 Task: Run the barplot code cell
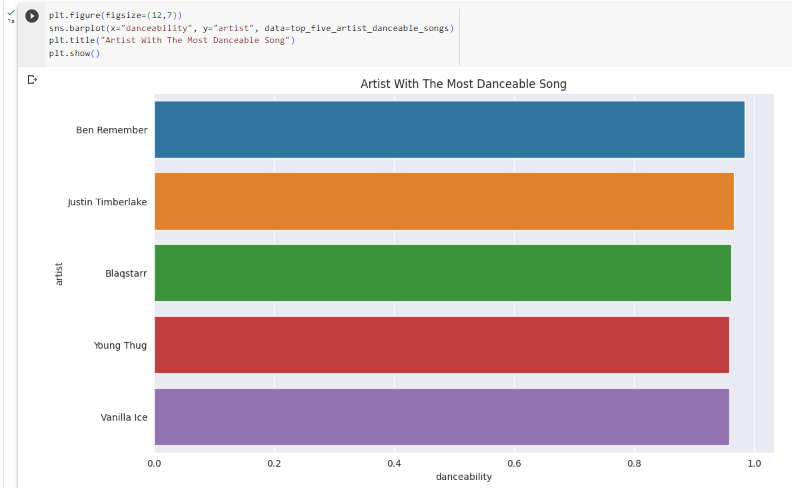pos(32,16)
